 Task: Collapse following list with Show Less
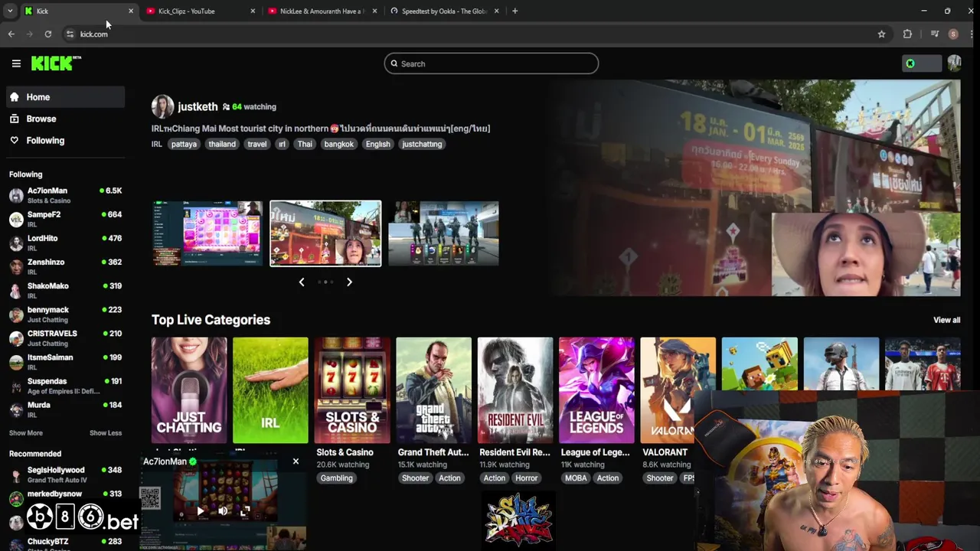tap(106, 433)
